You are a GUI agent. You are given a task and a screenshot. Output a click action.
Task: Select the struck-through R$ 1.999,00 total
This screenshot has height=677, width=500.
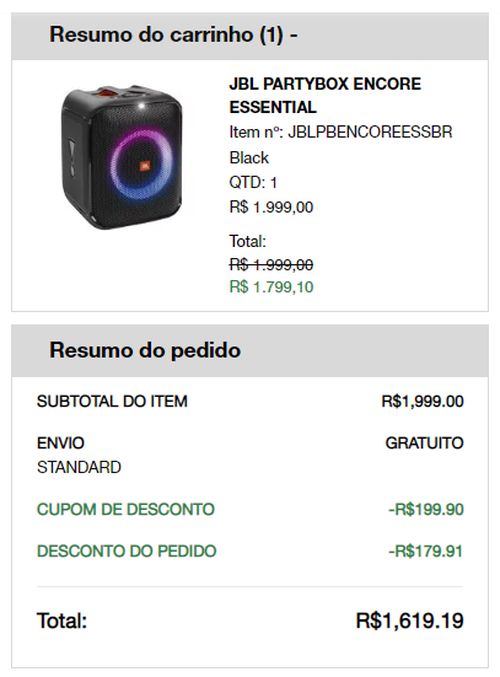271,264
